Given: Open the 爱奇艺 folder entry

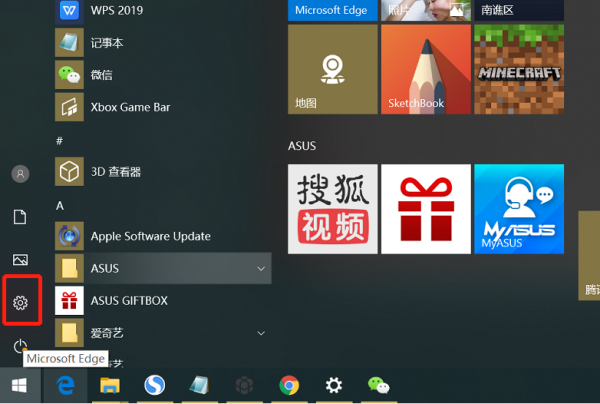Looking at the screenshot, I should [163, 333].
